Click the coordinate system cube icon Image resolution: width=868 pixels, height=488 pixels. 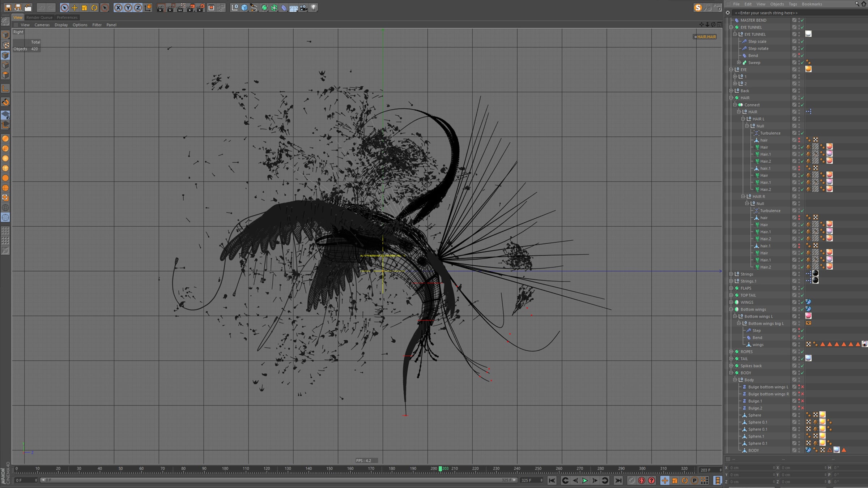pyautogui.click(x=148, y=8)
